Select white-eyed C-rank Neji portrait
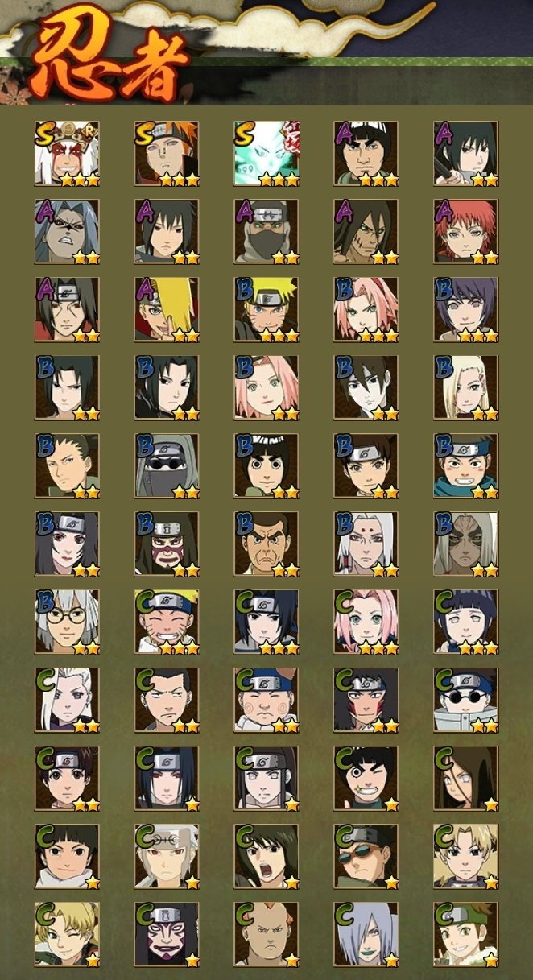The width and height of the screenshot is (533, 980). (x=266, y=778)
